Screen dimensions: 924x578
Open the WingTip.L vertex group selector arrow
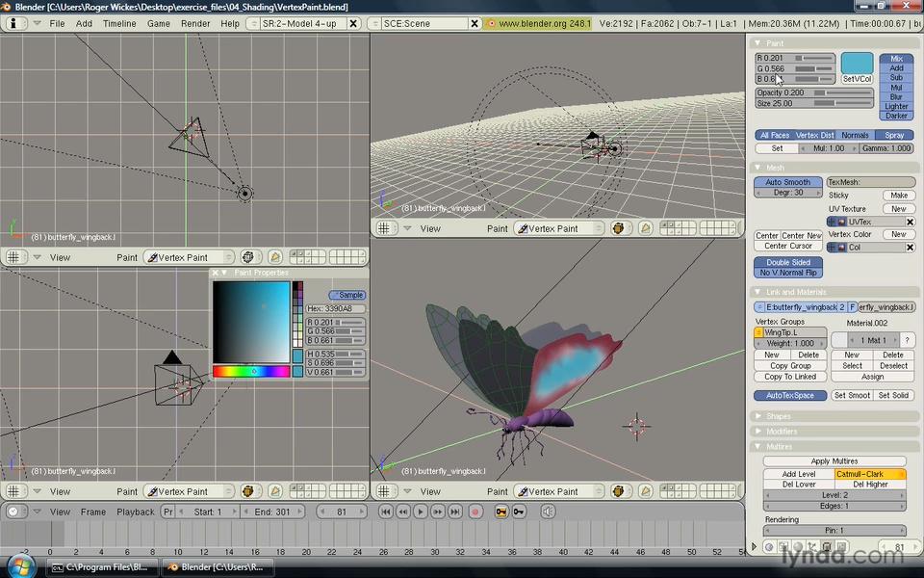(758, 332)
